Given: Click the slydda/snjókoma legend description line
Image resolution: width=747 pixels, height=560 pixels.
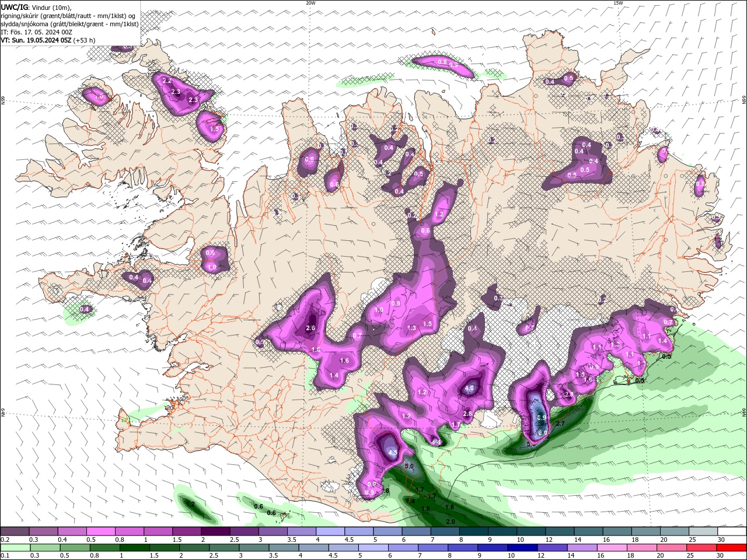Looking at the screenshot, I should point(69,24).
